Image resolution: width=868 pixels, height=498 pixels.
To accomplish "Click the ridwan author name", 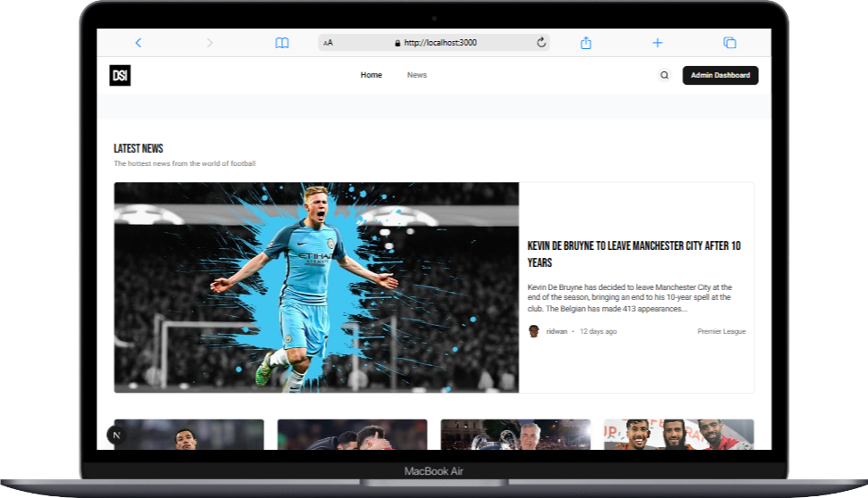I will coord(557,331).
